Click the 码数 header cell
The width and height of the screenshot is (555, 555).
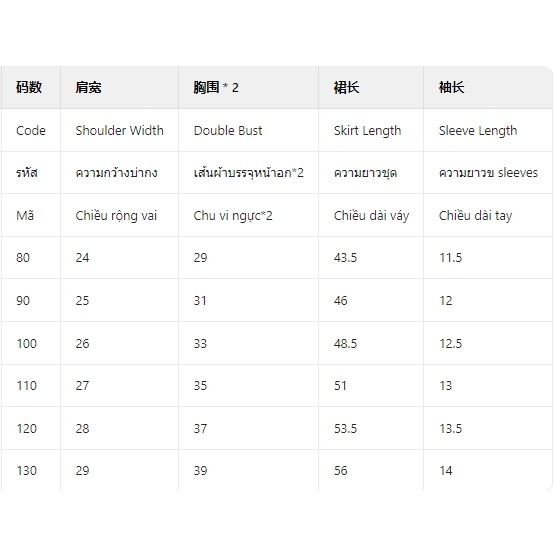(x=29, y=87)
